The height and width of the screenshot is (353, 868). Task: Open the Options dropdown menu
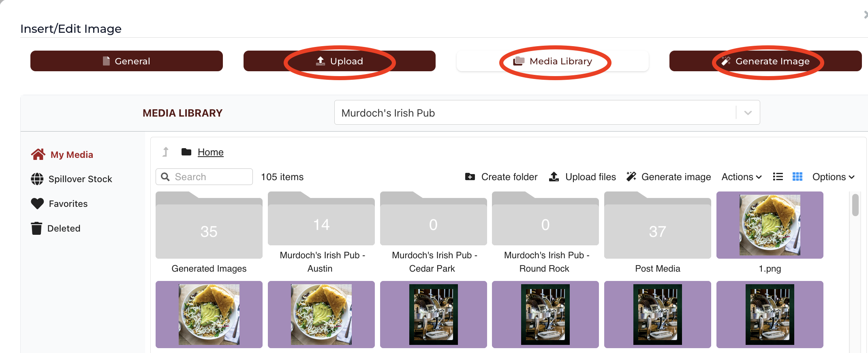(833, 177)
